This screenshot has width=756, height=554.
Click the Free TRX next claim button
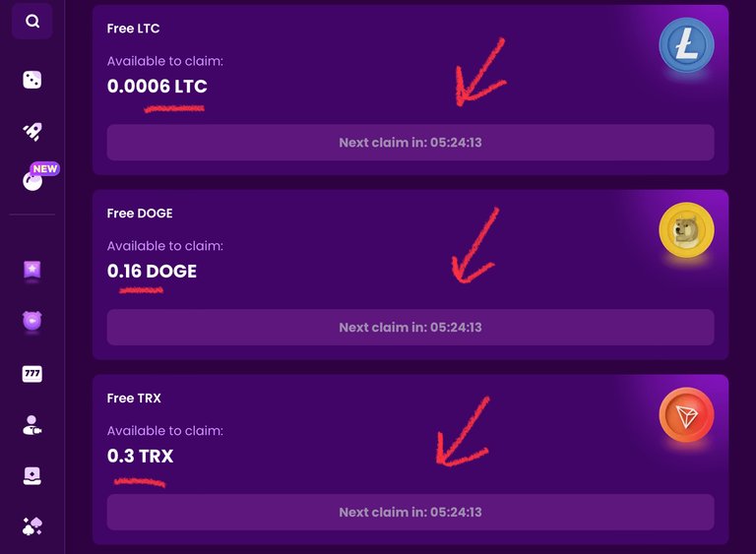(x=410, y=512)
